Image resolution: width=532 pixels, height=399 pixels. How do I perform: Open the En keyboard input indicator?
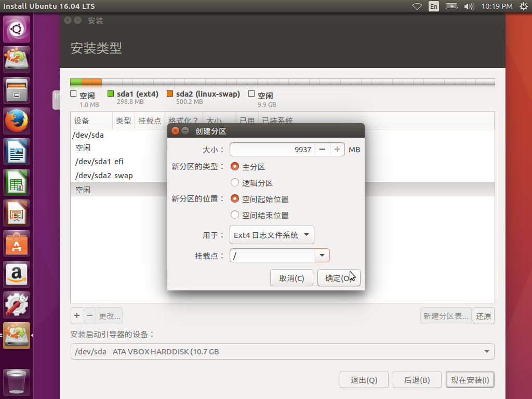click(434, 6)
